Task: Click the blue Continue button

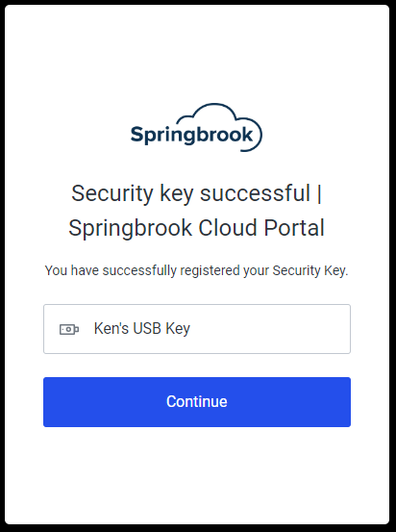Action: tap(197, 402)
